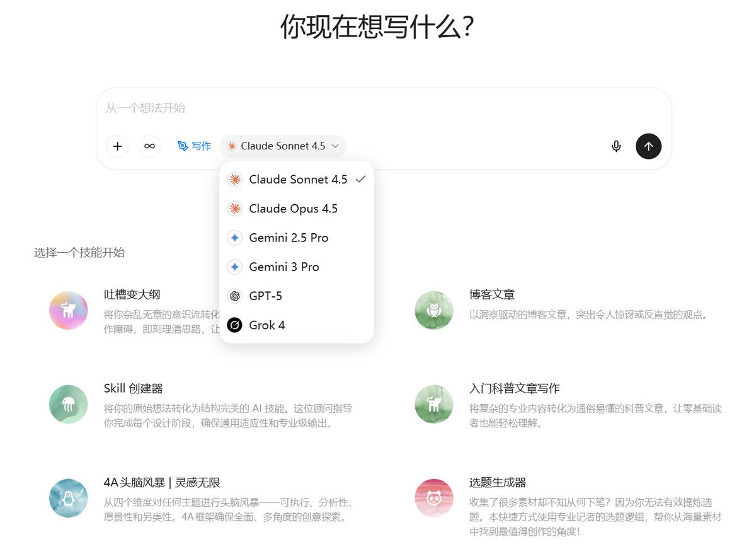Viewport: 756px width, 556px height.
Task: Click the pen icon beside 写作
Action: point(183,146)
